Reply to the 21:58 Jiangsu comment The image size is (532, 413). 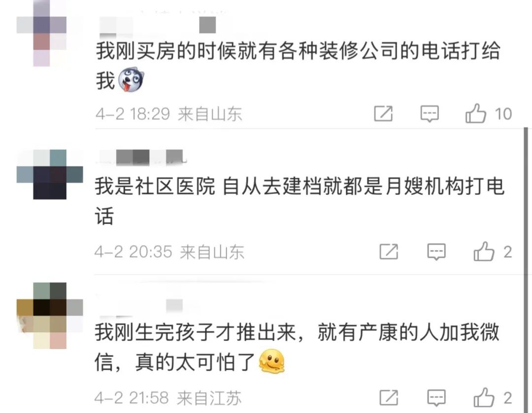(x=436, y=398)
